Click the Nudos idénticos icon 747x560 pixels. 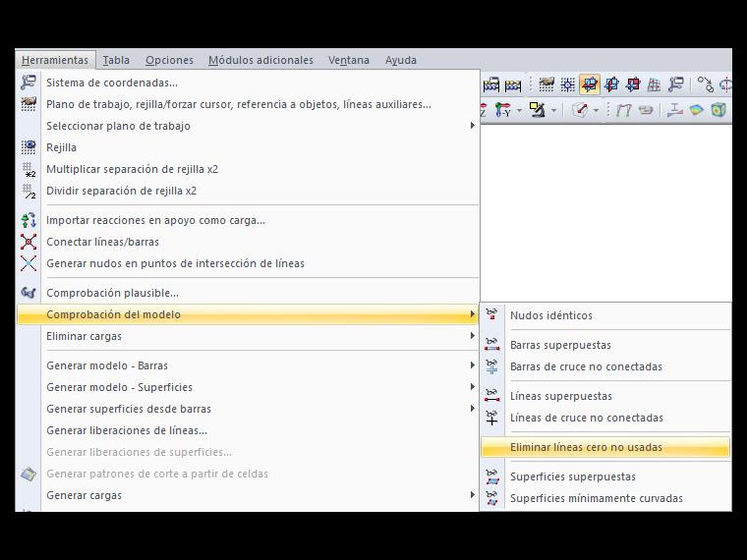tap(492, 314)
